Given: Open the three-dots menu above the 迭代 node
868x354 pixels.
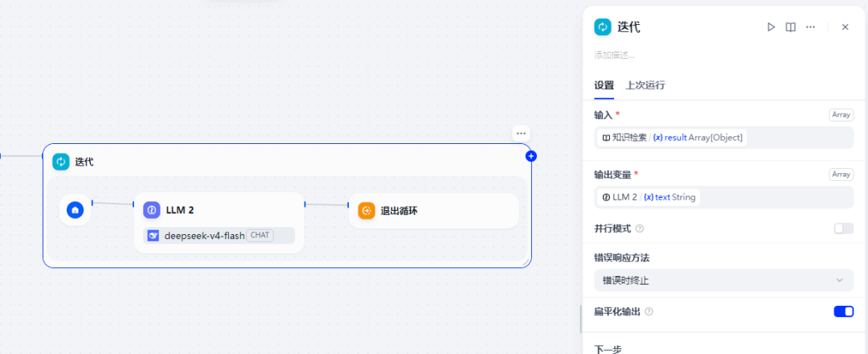Looking at the screenshot, I should (520, 134).
